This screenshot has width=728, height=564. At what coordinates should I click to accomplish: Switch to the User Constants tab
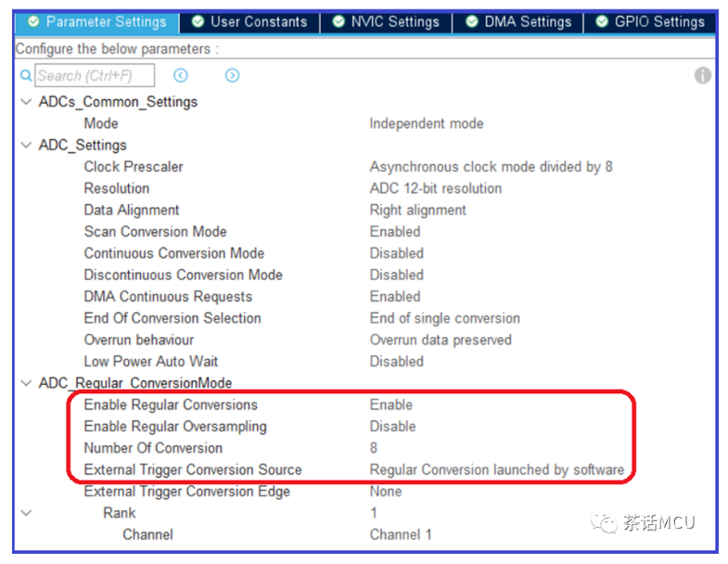coord(249,22)
